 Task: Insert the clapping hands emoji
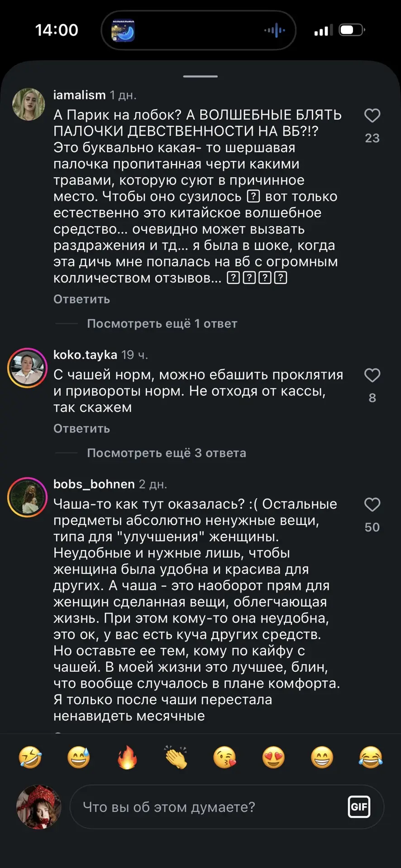176,757
